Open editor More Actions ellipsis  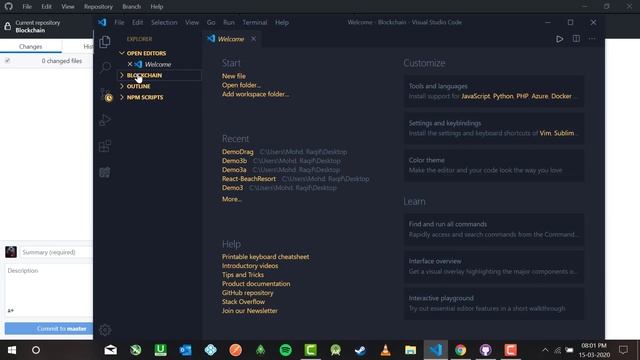(592, 39)
